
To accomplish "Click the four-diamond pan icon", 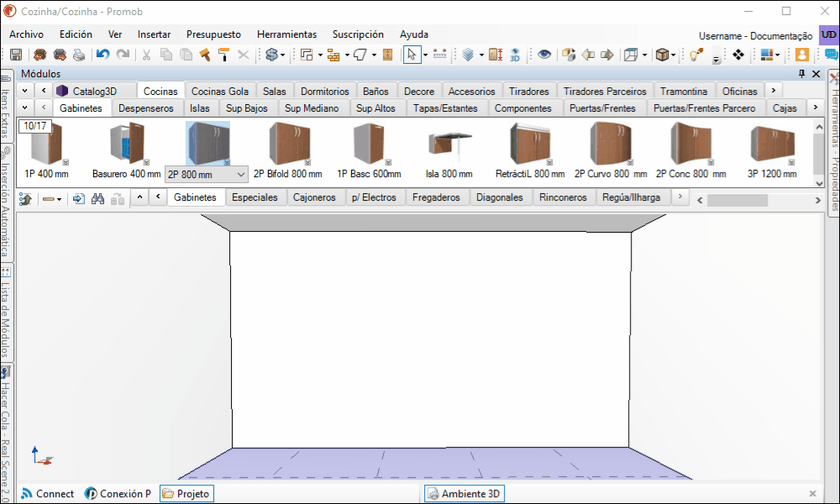I will [738, 55].
